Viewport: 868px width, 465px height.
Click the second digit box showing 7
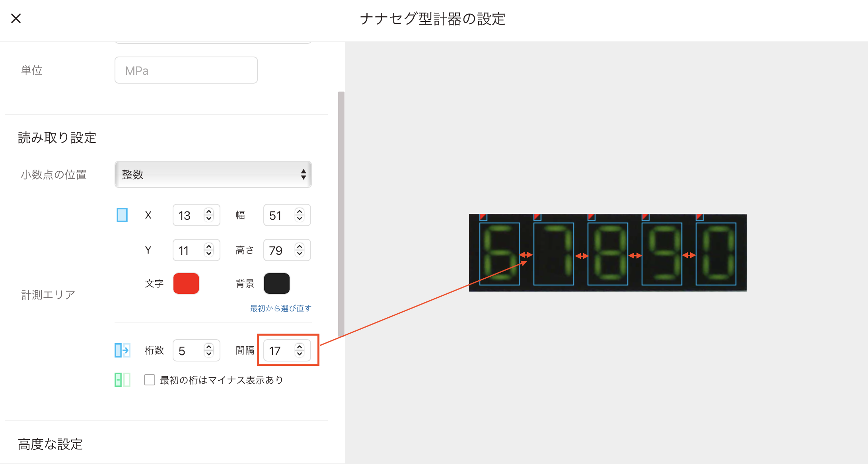(554, 254)
